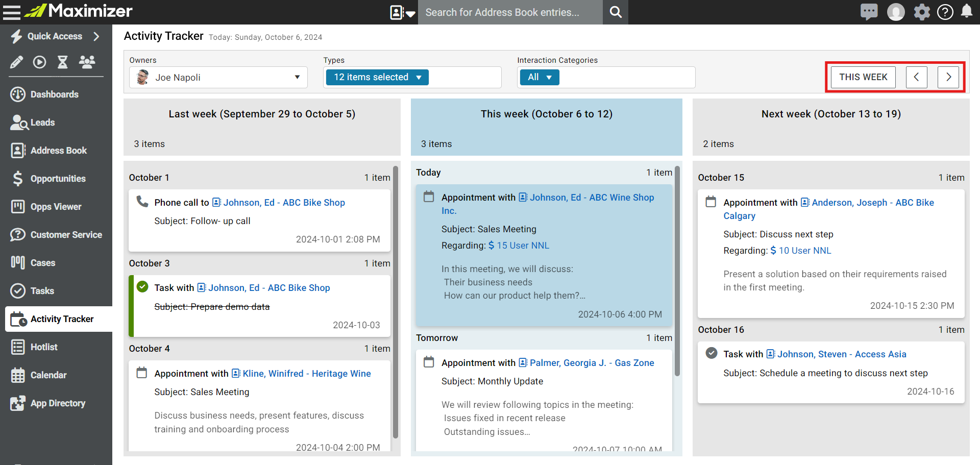This screenshot has height=465, width=980.
Task: Click calendar icon on October 15 appointment
Action: pyautogui.click(x=711, y=202)
